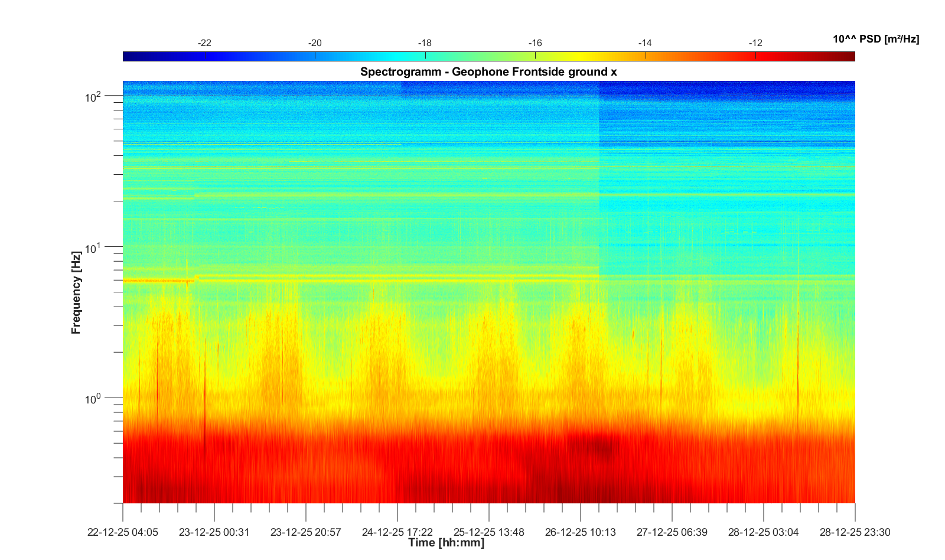Click the 10^1 frequency tick label
The image size is (945, 560).
93,248
